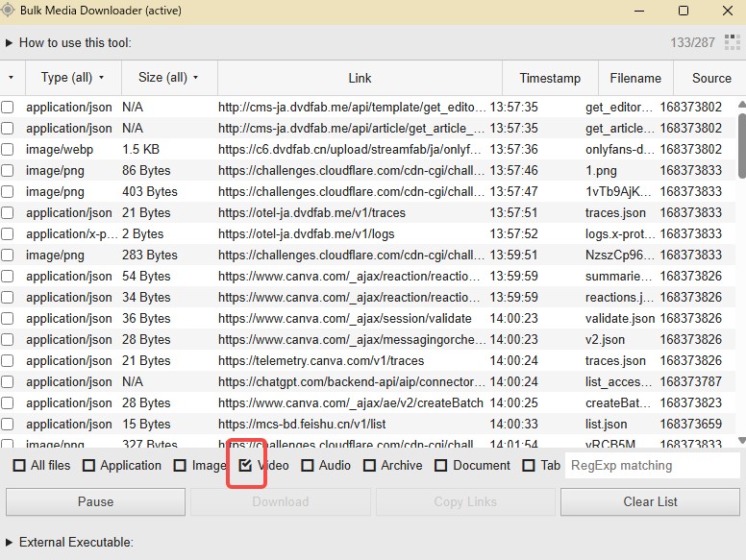
Task: Sort by the Filename column header
Action: [x=635, y=78]
